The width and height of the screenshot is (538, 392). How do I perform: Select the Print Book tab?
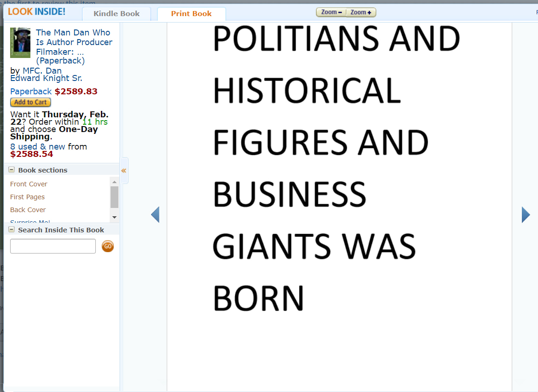191,14
